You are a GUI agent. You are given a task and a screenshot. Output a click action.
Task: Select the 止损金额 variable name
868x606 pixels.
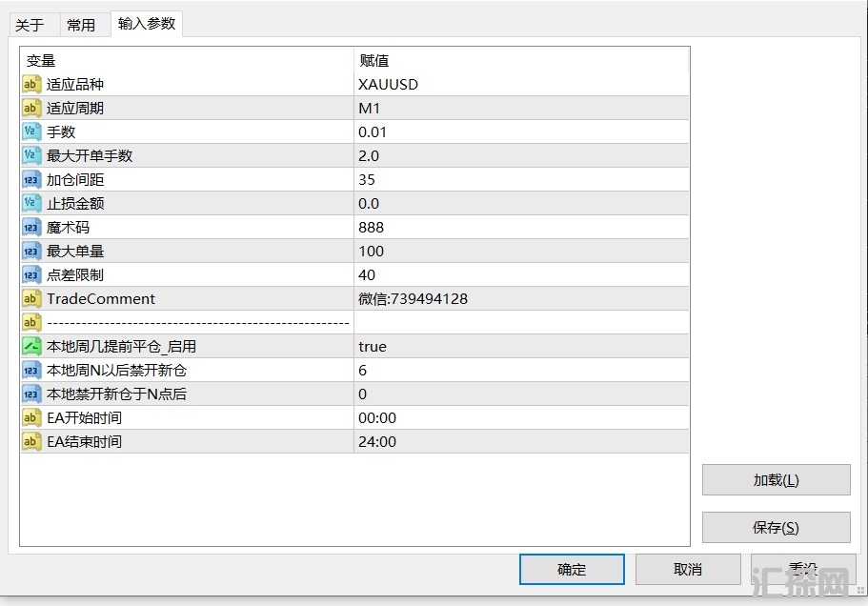[74, 203]
